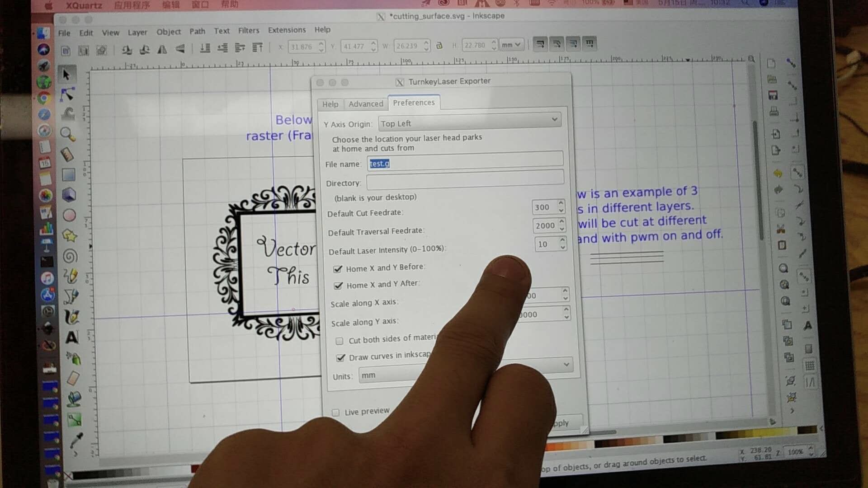Open Text and Font dialog icon
This screenshot has width=868, height=488.
[807, 325]
